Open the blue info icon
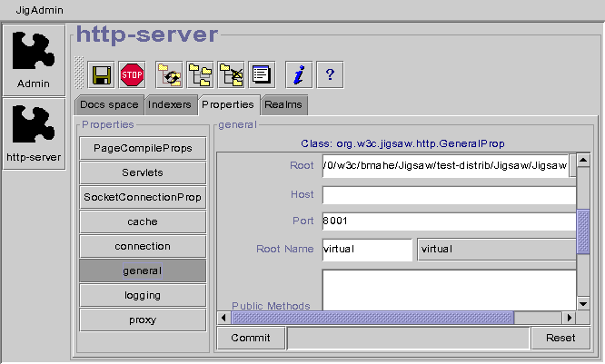 pyautogui.click(x=299, y=74)
